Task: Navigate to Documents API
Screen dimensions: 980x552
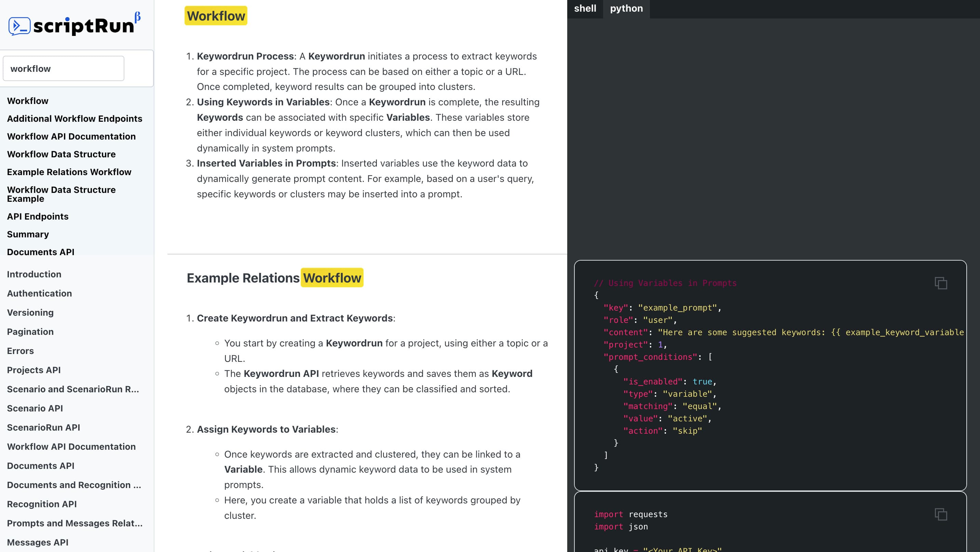Action: pos(40,252)
